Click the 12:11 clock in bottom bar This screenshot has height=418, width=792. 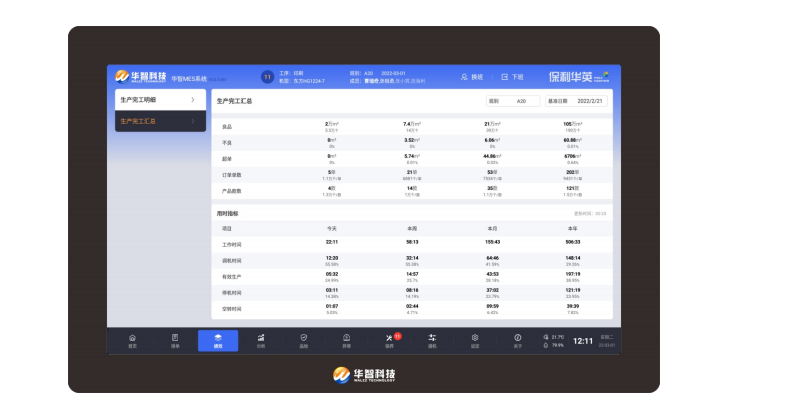[582, 341]
